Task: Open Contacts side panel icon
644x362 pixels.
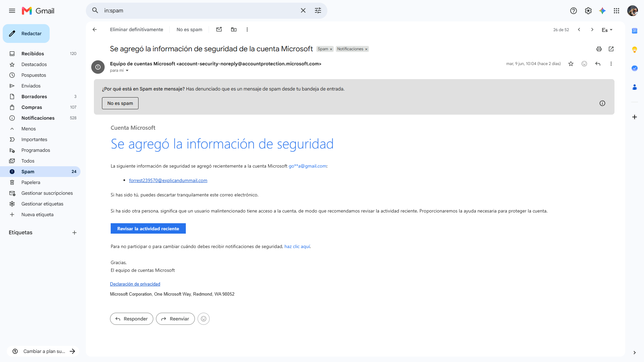Action: (635, 87)
